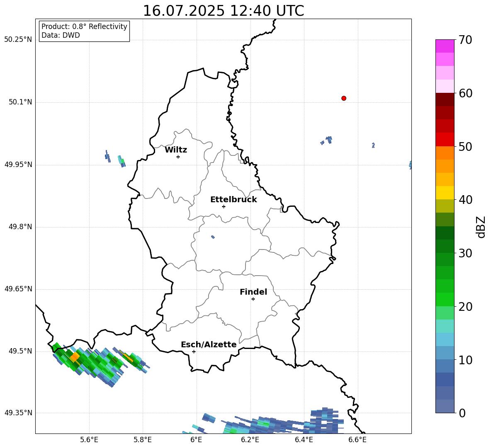Click the 49.35°N latitude label
The width and height of the screenshot is (491, 448).
pyautogui.click(x=18, y=413)
